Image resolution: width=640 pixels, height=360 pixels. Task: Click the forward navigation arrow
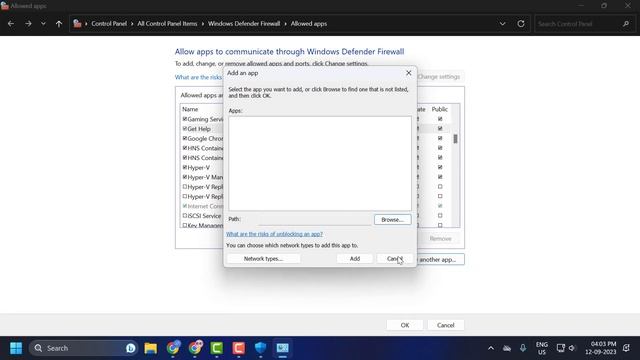point(28,24)
